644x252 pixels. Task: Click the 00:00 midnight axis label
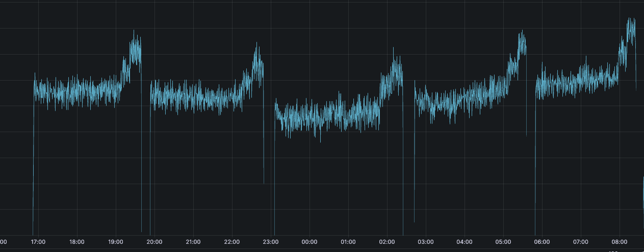pyautogui.click(x=310, y=242)
